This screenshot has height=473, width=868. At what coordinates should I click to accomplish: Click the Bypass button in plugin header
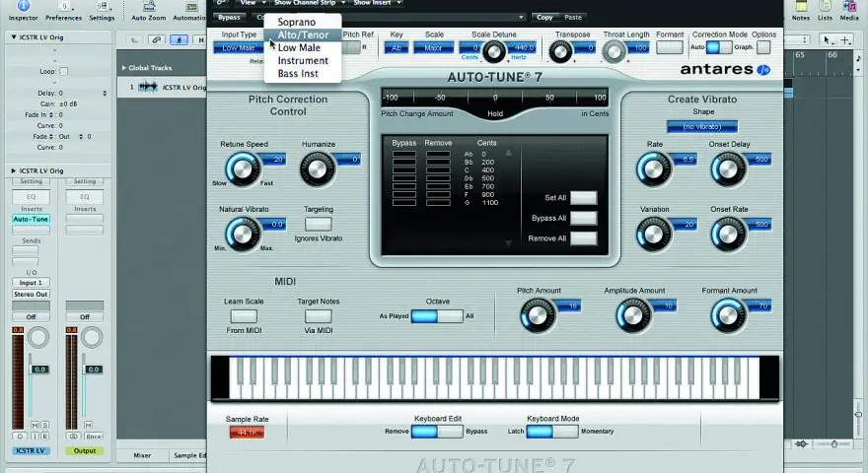coord(229,17)
